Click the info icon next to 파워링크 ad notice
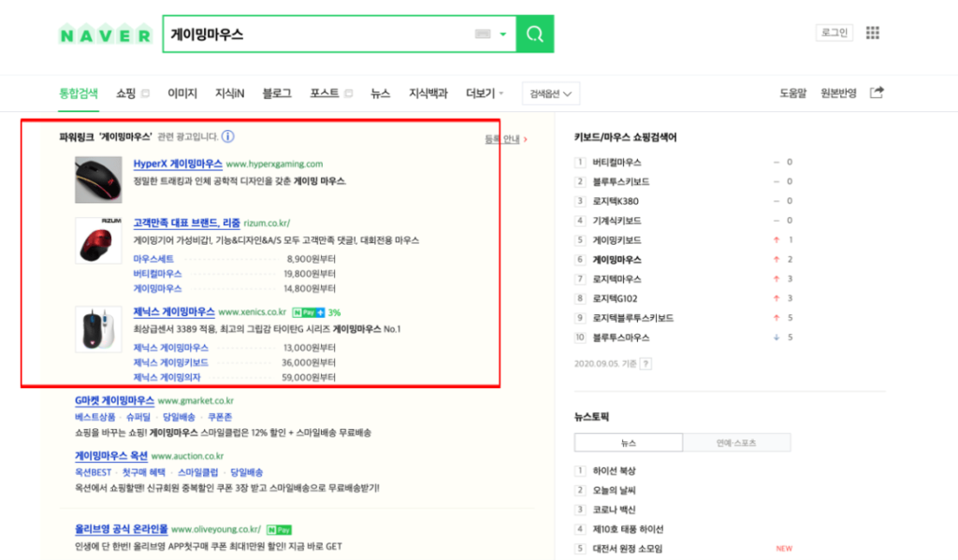The height and width of the screenshot is (560, 958). pyautogui.click(x=227, y=136)
